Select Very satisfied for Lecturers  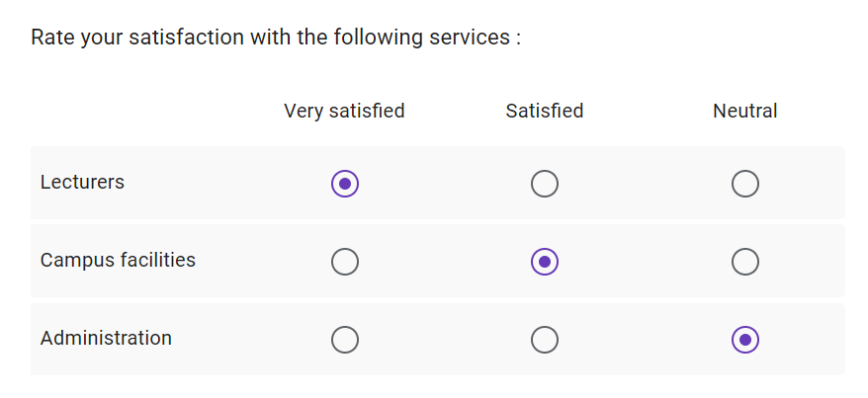coord(345,184)
